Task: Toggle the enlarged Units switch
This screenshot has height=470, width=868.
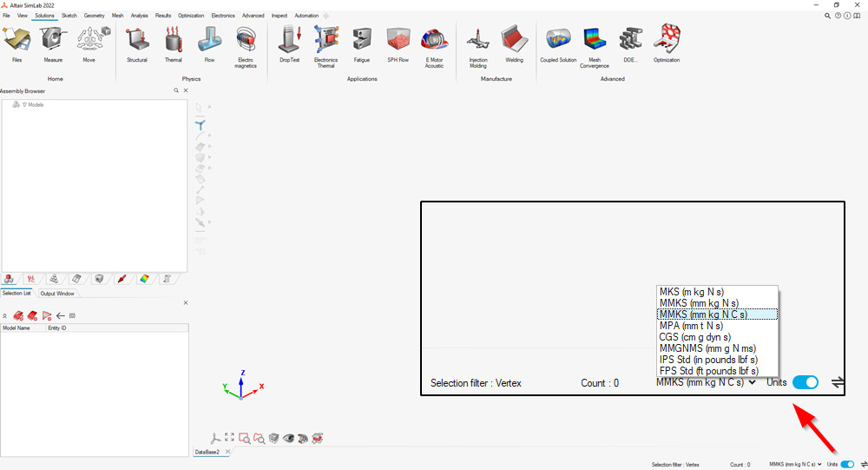Action: (x=806, y=382)
